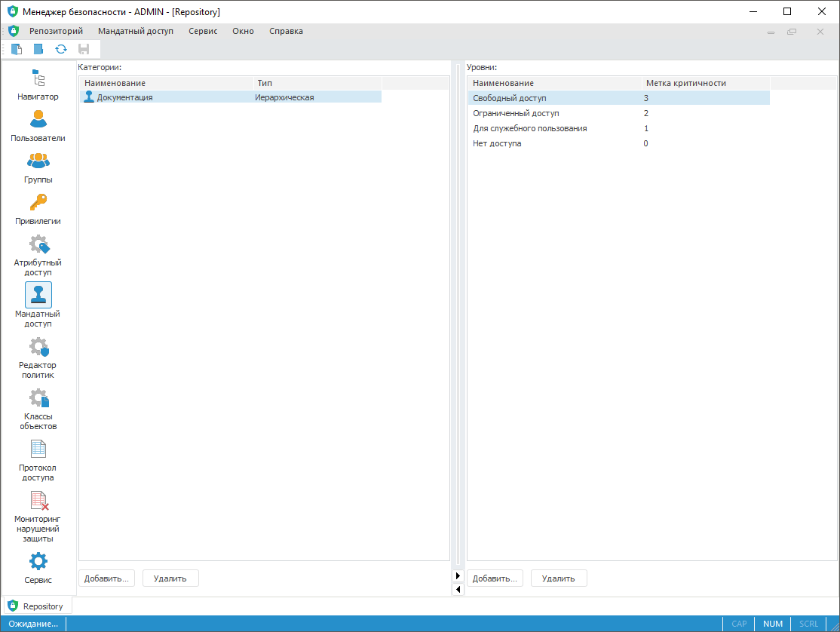
Task: Click the right-pointing splitter arrow
Action: tap(458, 575)
